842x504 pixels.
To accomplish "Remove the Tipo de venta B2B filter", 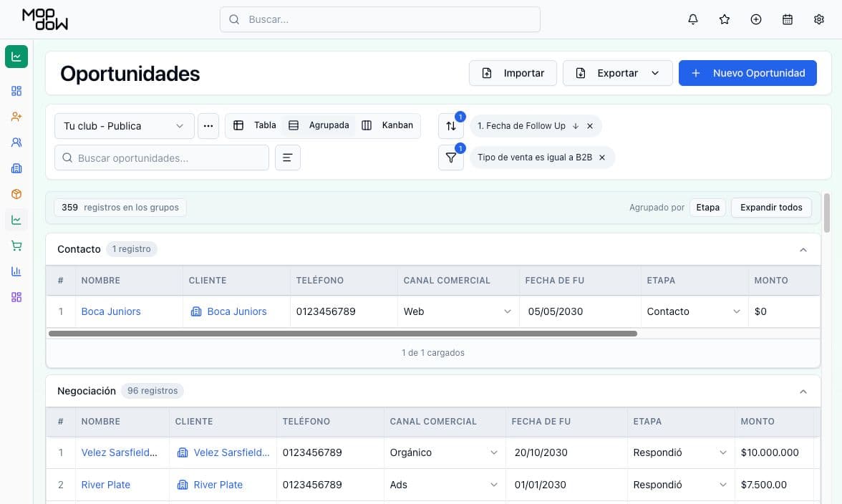I will 602,157.
